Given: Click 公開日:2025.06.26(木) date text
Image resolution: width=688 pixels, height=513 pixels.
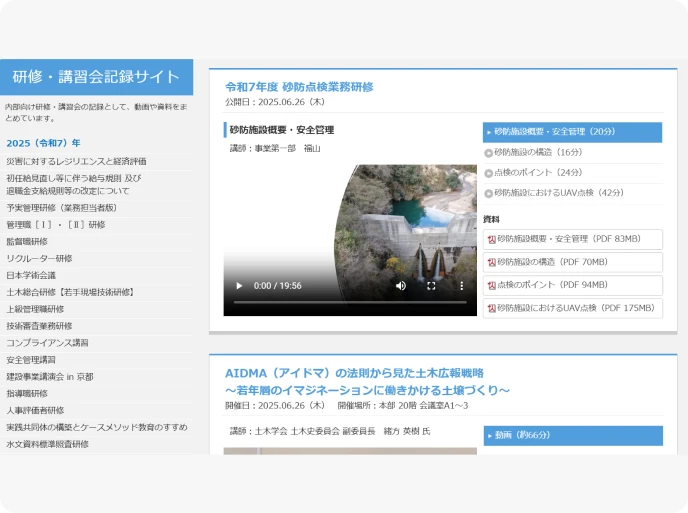Looking at the screenshot, I should point(275,102).
